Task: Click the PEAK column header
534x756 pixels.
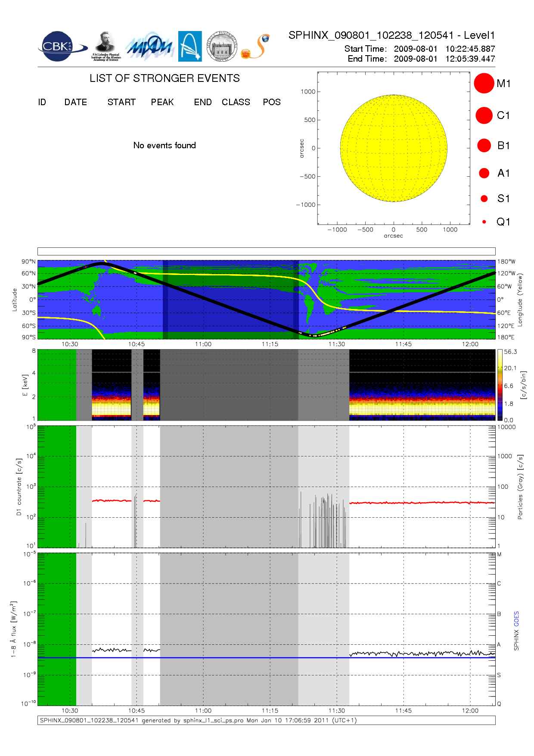Action: coord(162,102)
